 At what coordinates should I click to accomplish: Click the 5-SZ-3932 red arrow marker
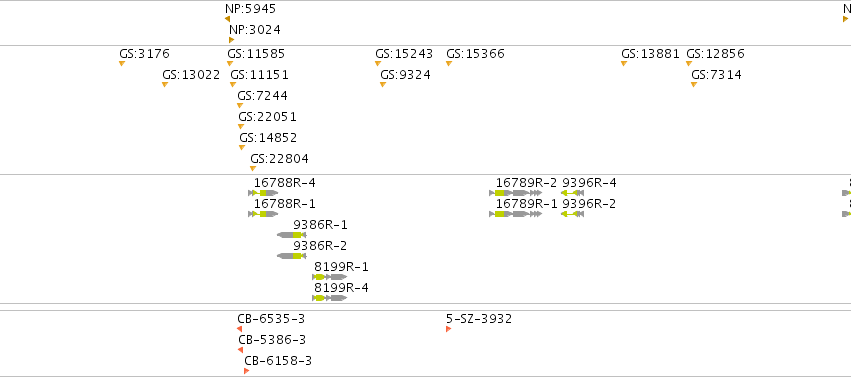pyautogui.click(x=449, y=329)
